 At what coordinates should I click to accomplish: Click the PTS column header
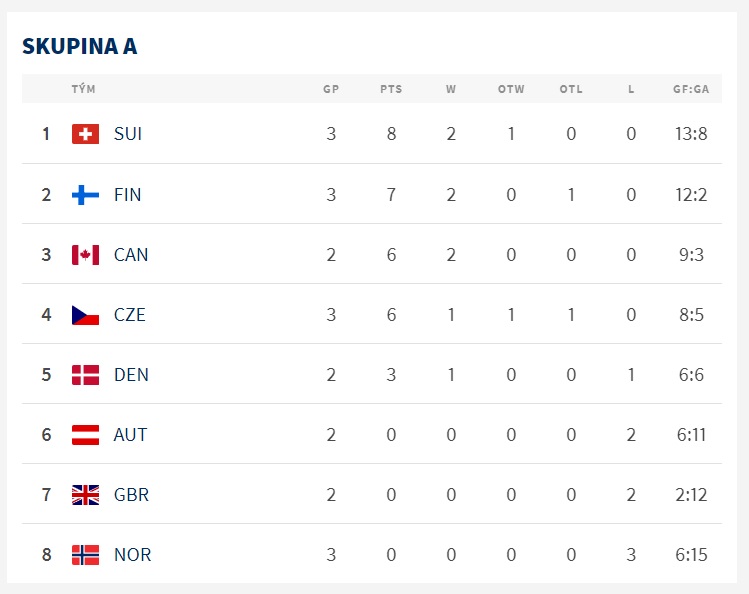click(391, 89)
